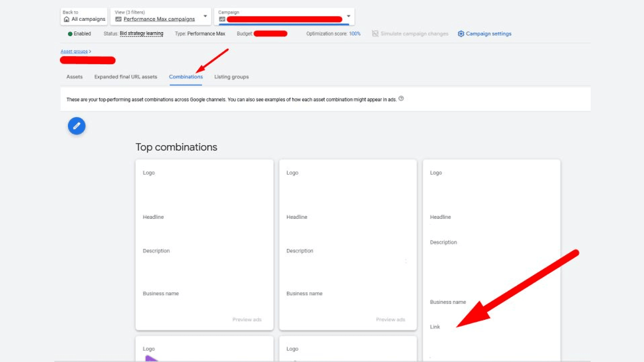Click the help icon after the description text
The image size is (644, 362).
tap(401, 99)
